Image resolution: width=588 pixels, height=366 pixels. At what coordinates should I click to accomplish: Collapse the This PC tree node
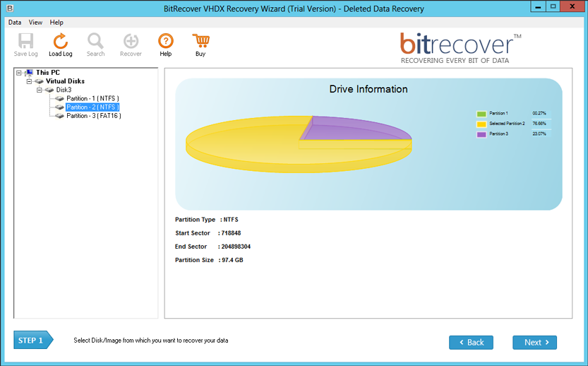pyautogui.click(x=19, y=73)
